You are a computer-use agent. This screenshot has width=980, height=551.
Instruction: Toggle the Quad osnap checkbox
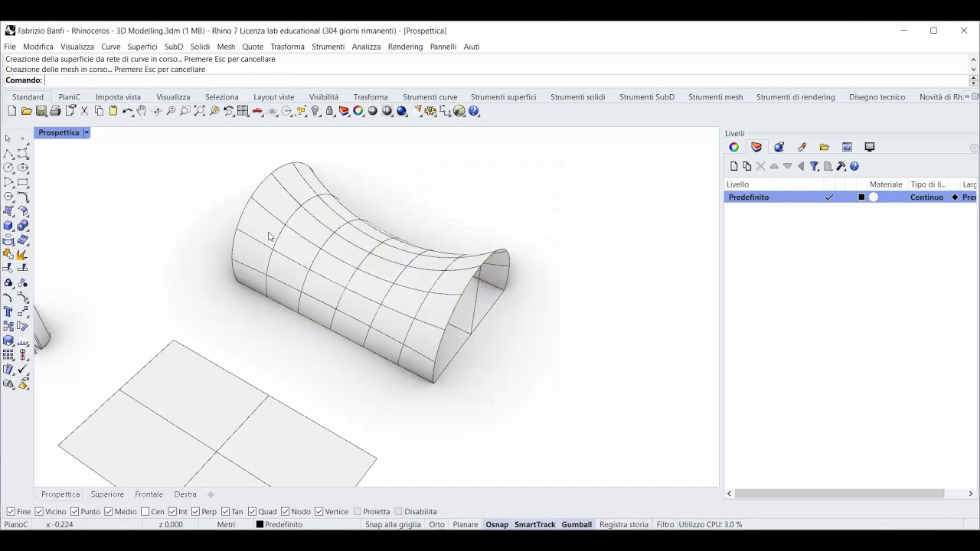pos(253,511)
